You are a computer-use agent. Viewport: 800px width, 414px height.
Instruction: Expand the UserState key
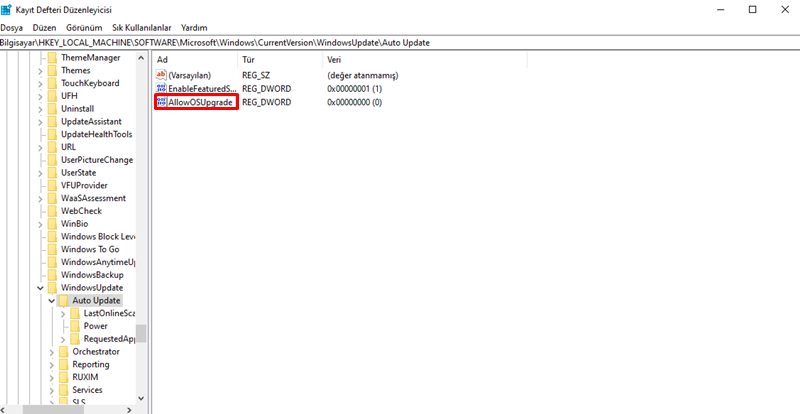(x=40, y=173)
